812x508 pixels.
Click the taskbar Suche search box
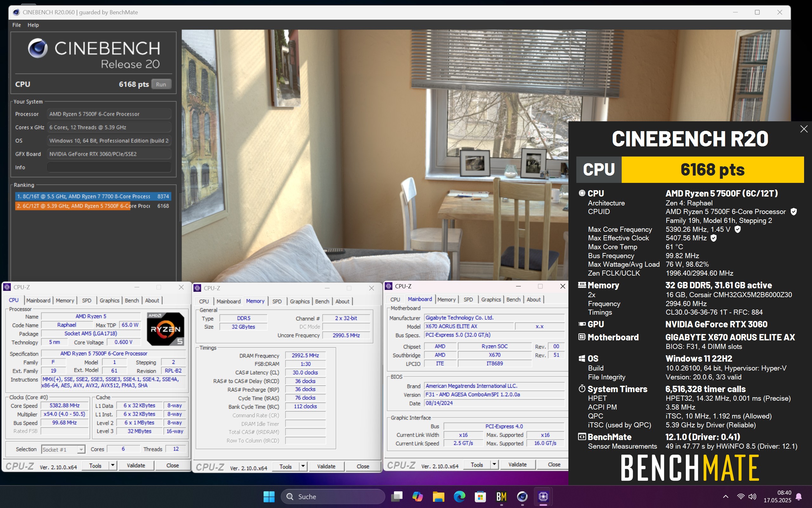click(333, 496)
